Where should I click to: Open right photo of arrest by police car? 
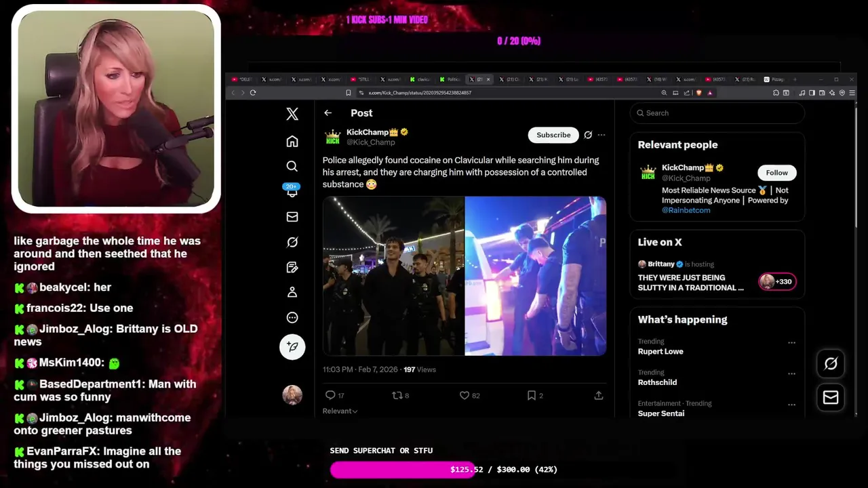pyautogui.click(x=536, y=276)
